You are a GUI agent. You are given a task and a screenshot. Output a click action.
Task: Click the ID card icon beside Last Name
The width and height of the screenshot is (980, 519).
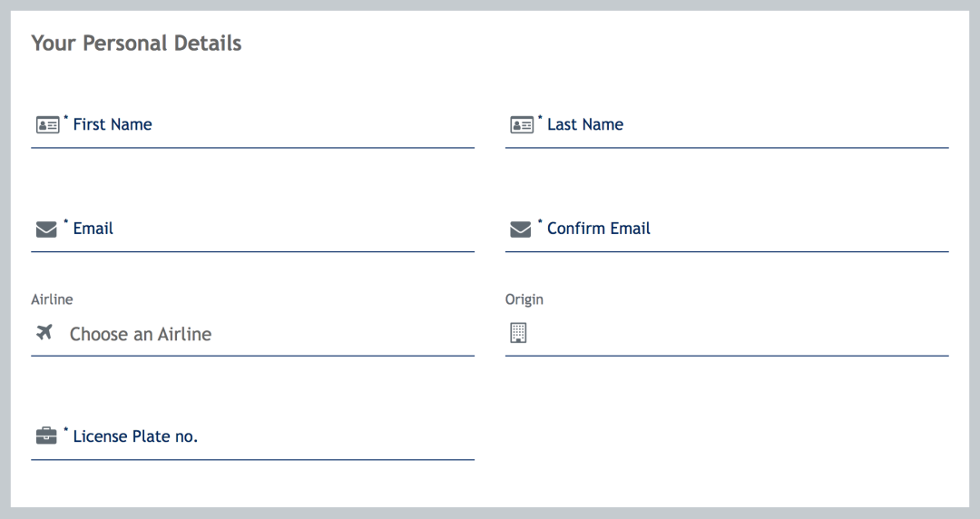522,124
